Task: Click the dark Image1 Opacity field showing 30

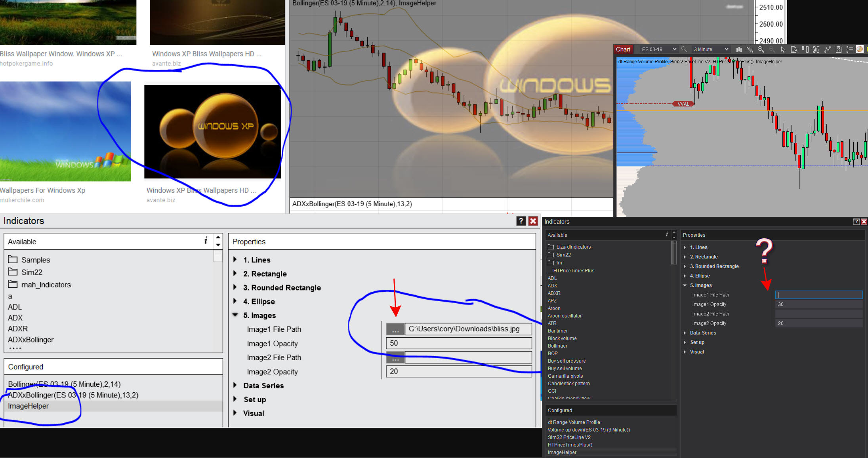Action: pos(819,304)
